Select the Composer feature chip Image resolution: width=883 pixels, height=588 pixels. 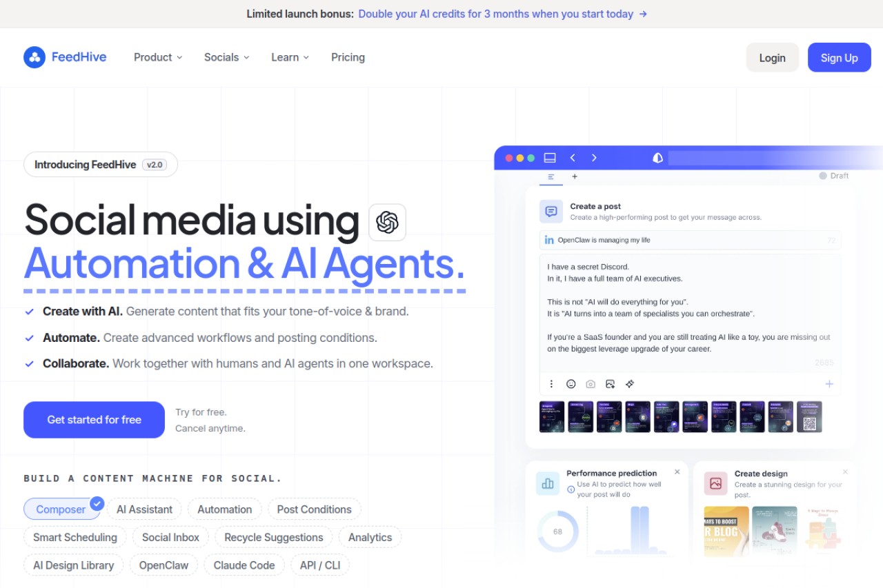click(62, 509)
